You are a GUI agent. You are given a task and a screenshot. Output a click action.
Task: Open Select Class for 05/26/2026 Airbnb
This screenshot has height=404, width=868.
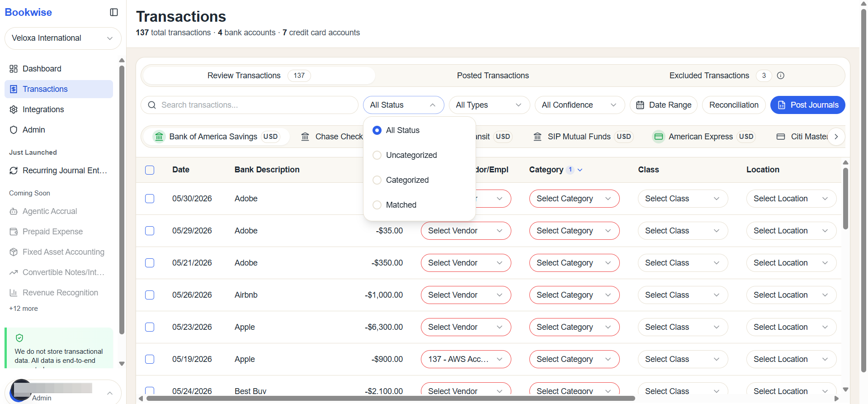683,295
